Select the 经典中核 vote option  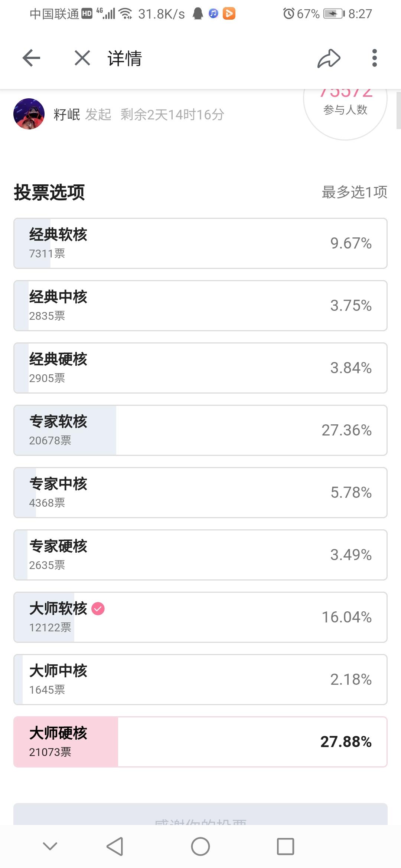[200, 306]
